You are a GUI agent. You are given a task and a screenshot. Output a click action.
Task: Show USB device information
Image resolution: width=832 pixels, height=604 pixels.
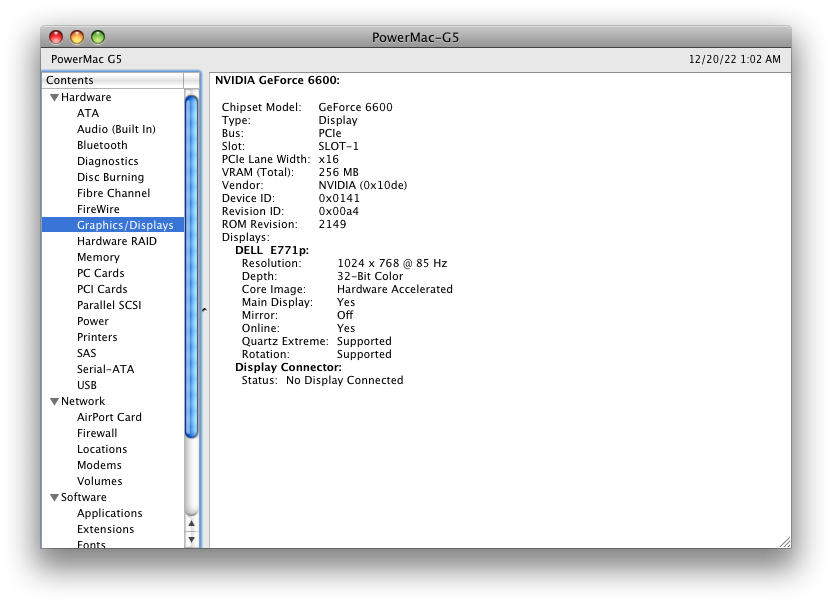click(x=86, y=385)
